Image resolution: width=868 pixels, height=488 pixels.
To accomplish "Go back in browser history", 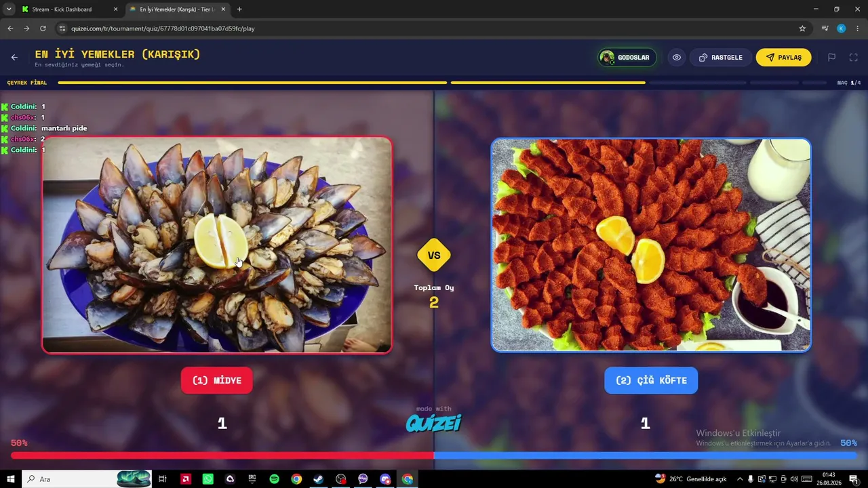I will [10, 28].
